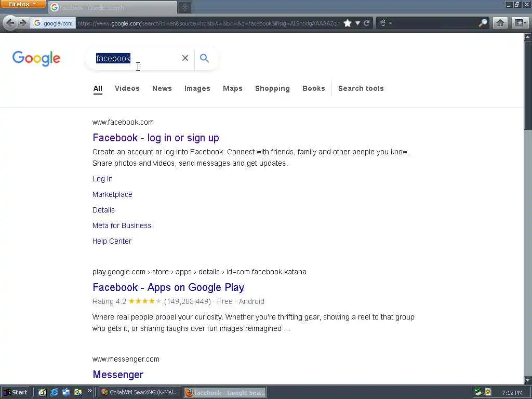Open the Details sitelink
The width and height of the screenshot is (532, 399).
coord(103,210)
